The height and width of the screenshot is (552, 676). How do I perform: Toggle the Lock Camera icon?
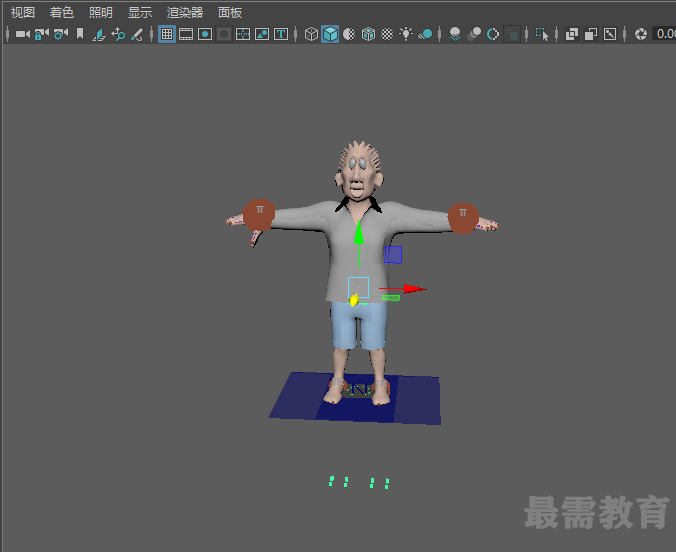[x=42, y=34]
